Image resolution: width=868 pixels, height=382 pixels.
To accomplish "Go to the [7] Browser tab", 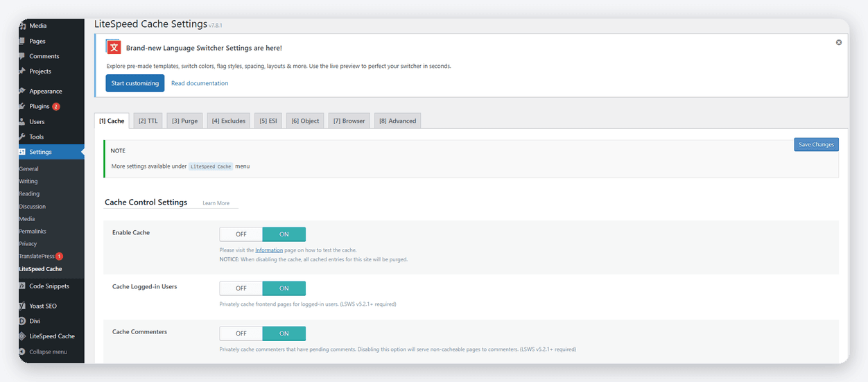I will 349,121.
